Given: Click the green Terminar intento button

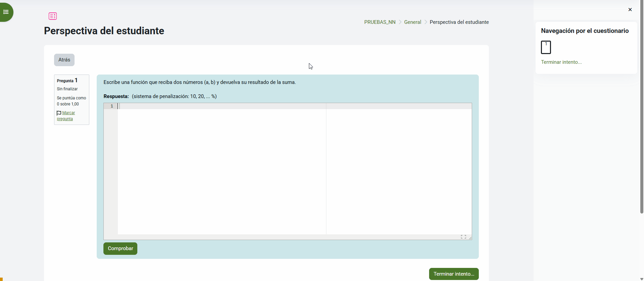Looking at the screenshot, I should coord(454,274).
